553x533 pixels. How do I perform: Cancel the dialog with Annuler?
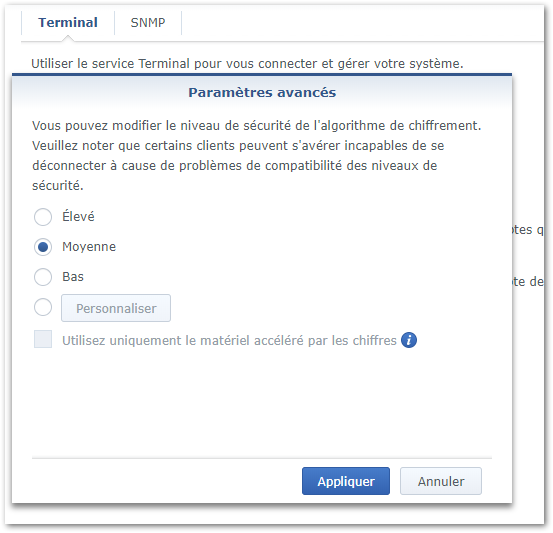click(440, 481)
